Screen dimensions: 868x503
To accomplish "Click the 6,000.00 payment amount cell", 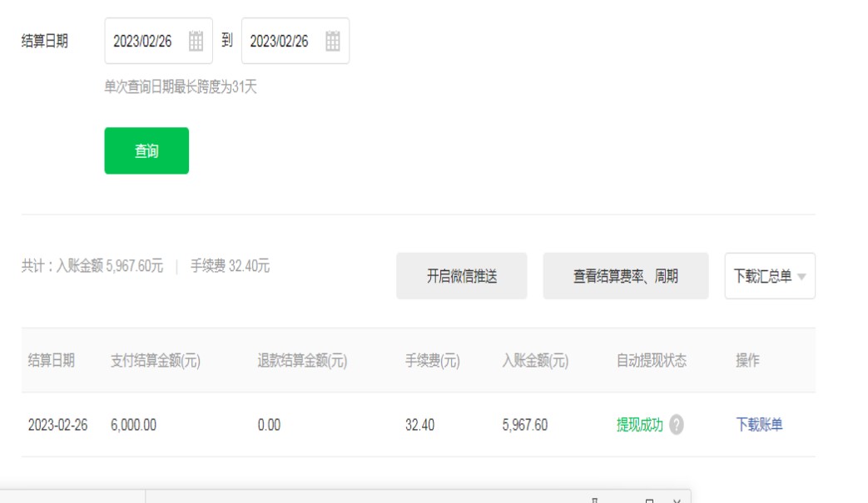I will coord(133,425).
